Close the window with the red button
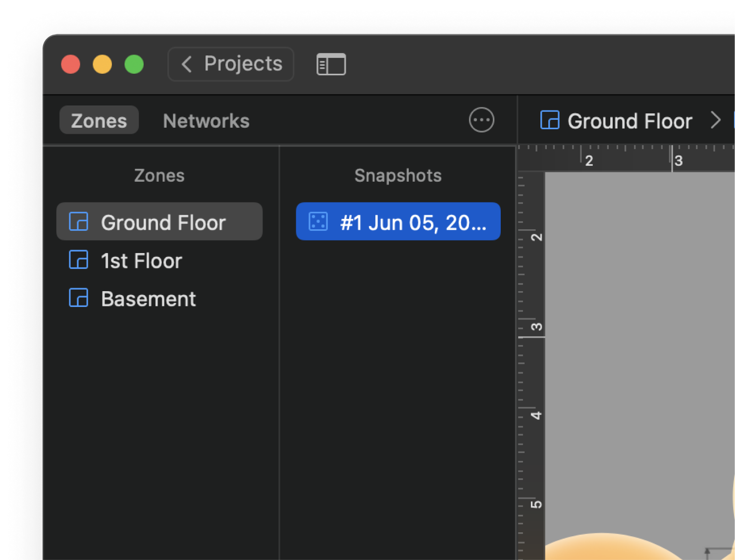The height and width of the screenshot is (560, 735). [x=71, y=64]
